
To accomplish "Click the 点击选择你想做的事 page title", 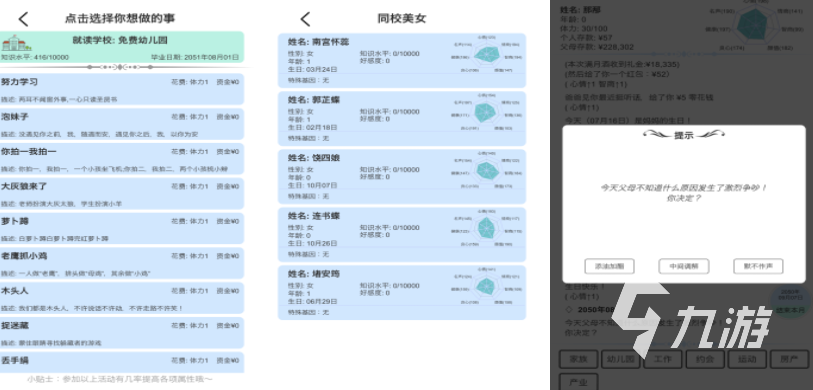I will coord(120,19).
